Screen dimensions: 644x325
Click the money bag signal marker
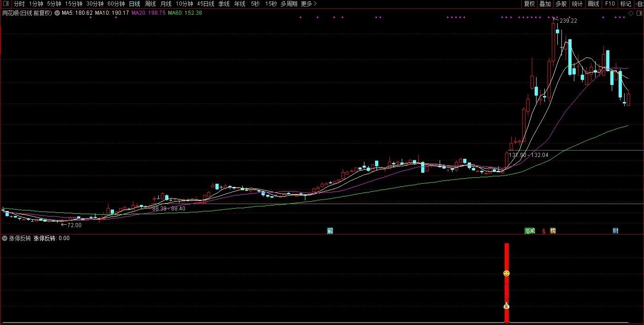[x=507, y=306]
